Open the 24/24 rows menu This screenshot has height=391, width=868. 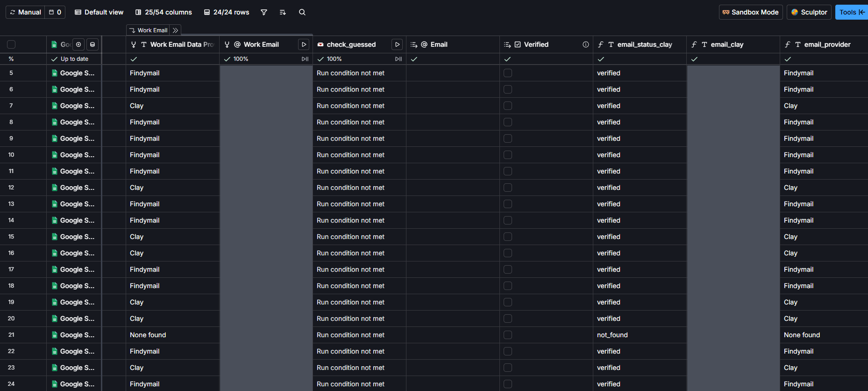(227, 12)
